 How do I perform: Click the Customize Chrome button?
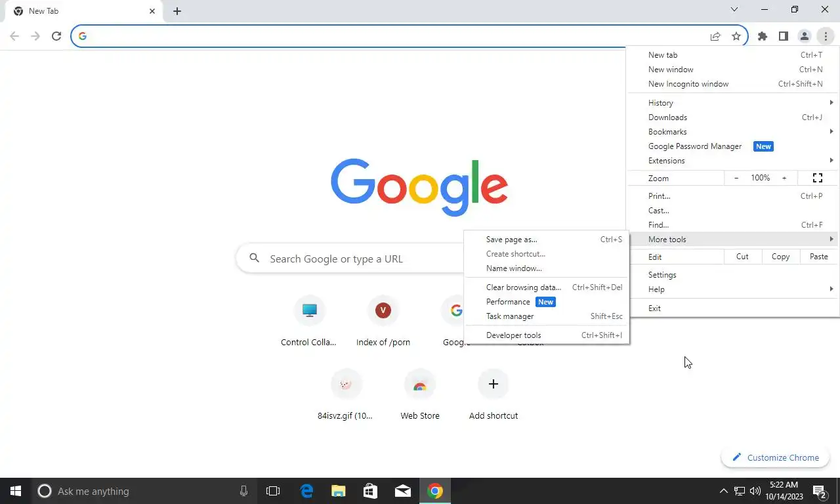coord(775,457)
